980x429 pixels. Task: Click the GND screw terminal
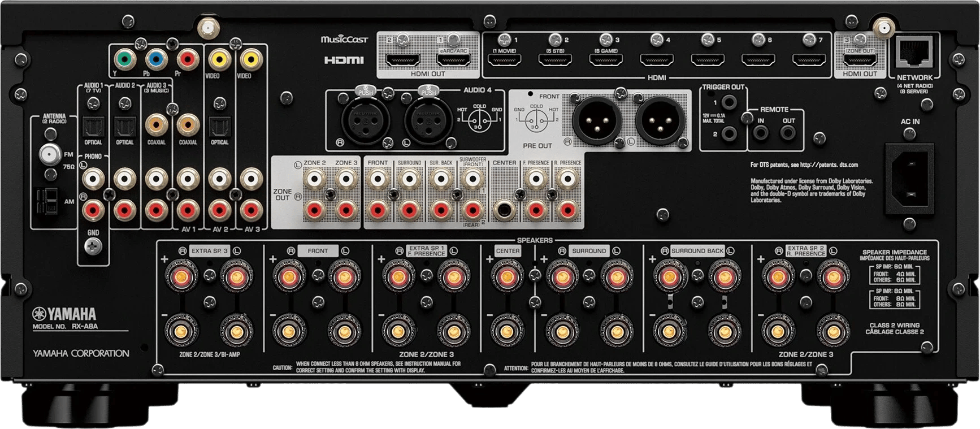coord(93,246)
